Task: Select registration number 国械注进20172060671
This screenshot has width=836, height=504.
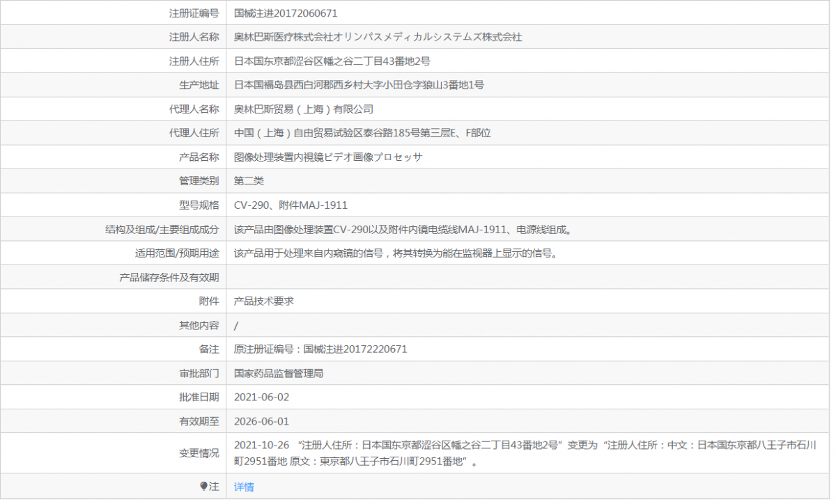Action: tap(286, 13)
